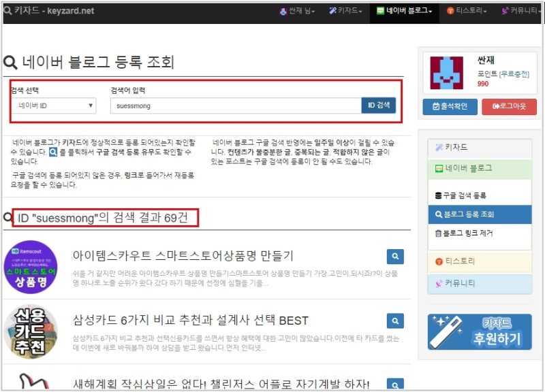Expand the 티스토리 top navigation dropdown
The height and width of the screenshot is (392, 545).
[467, 11]
